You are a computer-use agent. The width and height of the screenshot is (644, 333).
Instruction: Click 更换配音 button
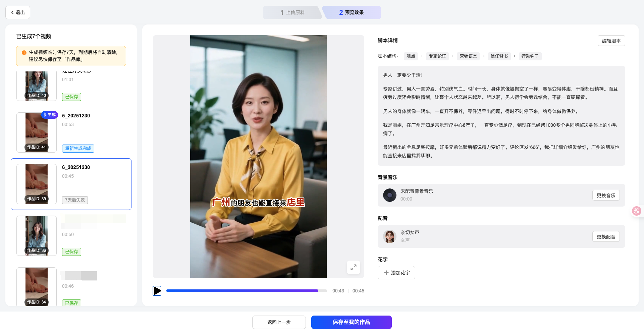coord(606,237)
